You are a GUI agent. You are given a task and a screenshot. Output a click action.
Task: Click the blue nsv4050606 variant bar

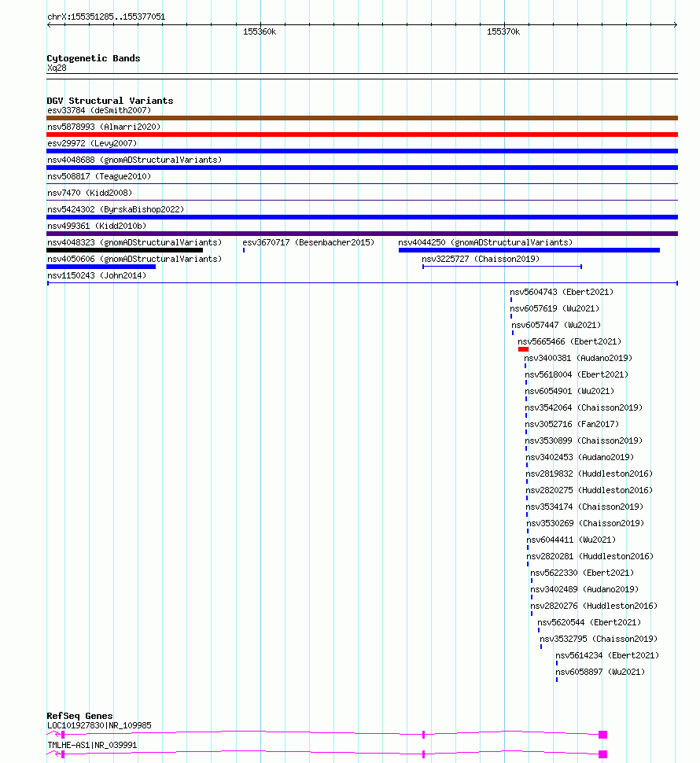tap(101, 267)
